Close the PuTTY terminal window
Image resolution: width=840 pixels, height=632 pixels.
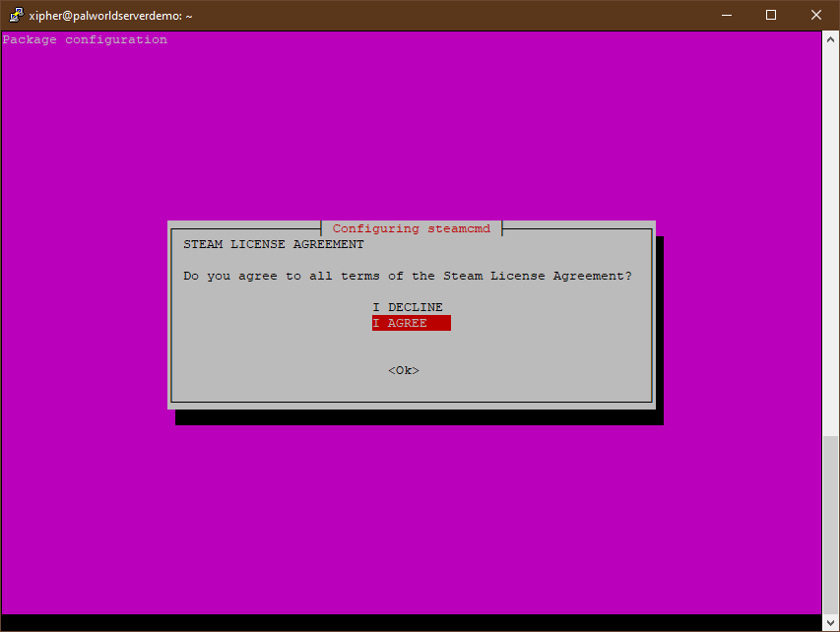point(816,15)
